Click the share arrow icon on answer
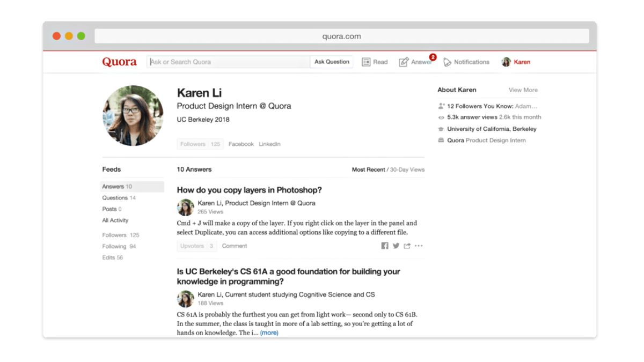Image resolution: width=644 pixels, height=362 pixels. pos(407,246)
